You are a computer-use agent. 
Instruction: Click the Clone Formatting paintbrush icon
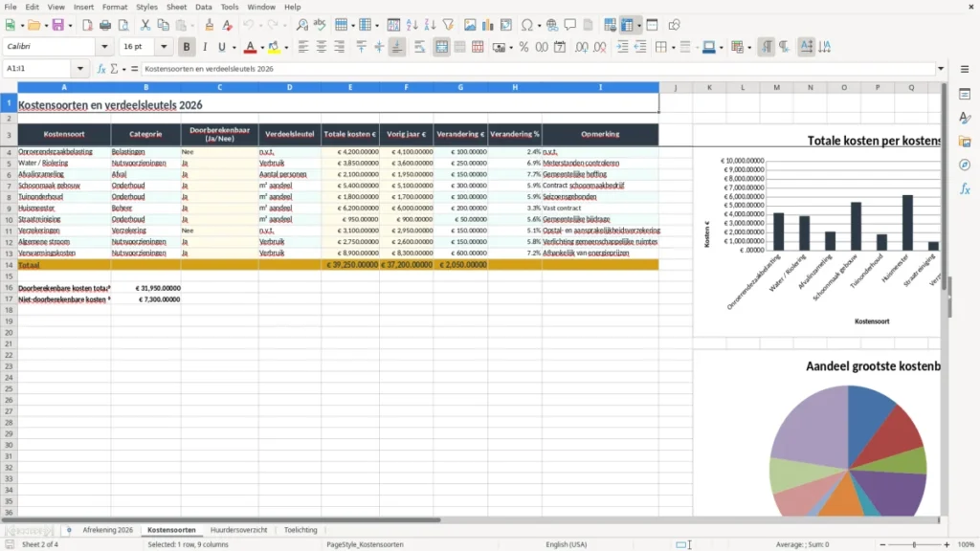pos(210,25)
